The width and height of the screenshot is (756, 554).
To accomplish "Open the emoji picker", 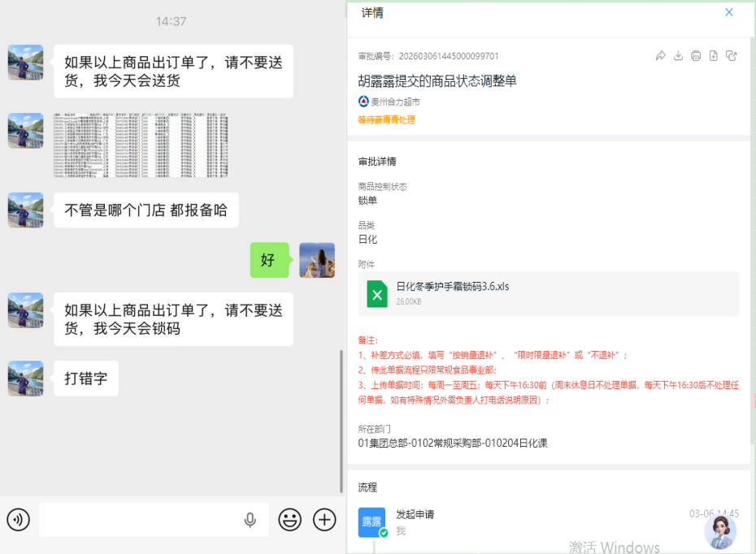I will pos(289,520).
